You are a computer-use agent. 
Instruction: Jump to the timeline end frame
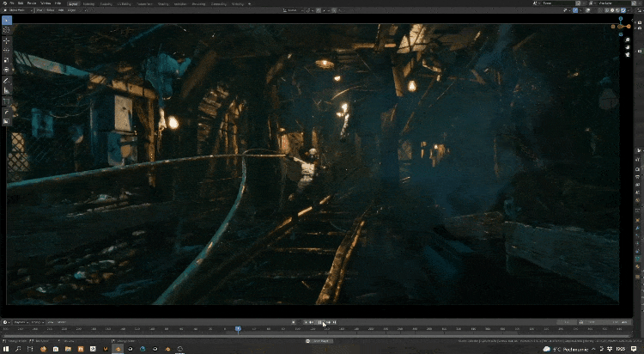click(x=334, y=322)
